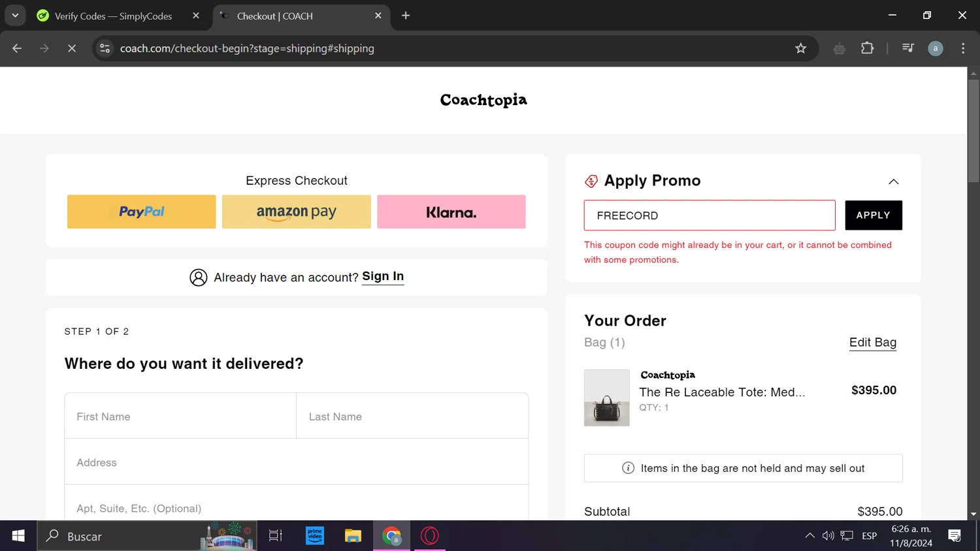Pay with Klarna express checkout
The width and height of the screenshot is (980, 551).
[x=451, y=212]
